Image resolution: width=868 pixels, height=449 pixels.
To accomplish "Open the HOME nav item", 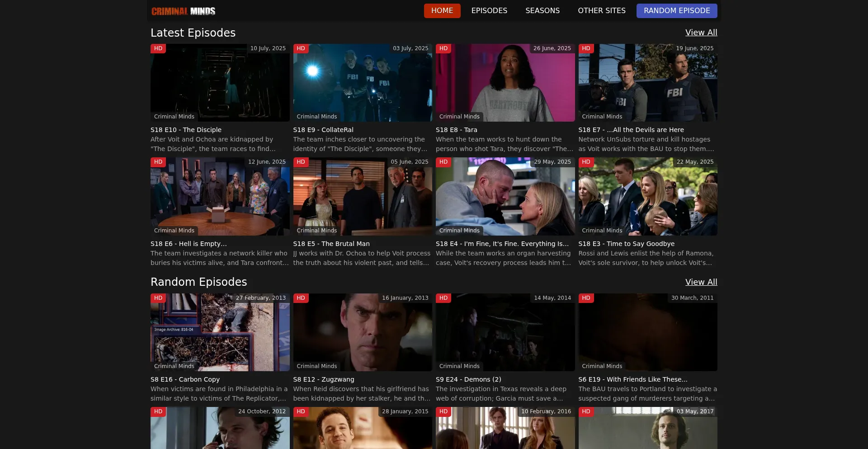I will 442,11.
